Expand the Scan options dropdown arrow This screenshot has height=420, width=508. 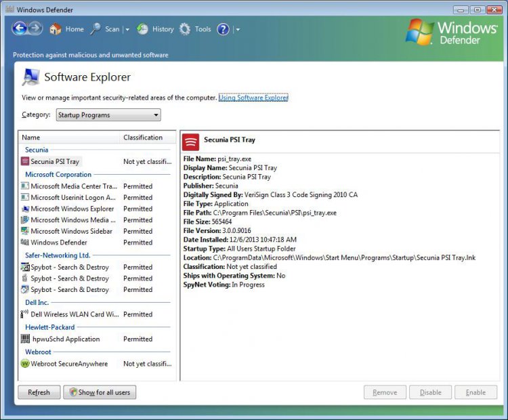pyautogui.click(x=127, y=30)
